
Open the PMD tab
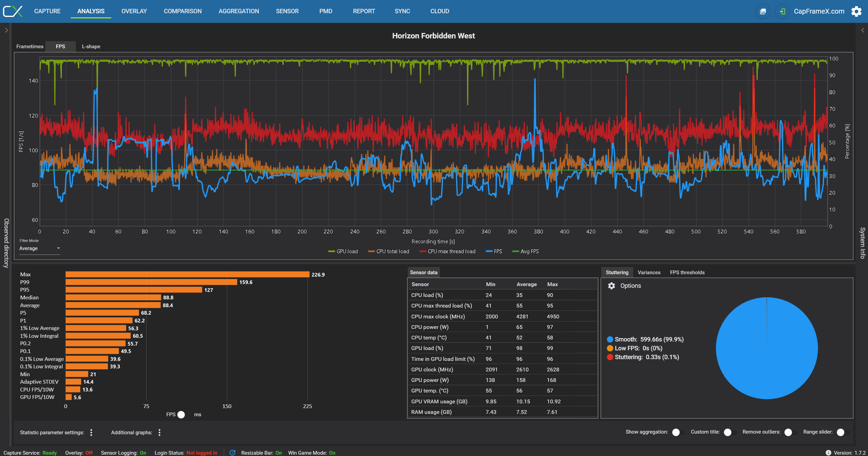coord(326,11)
